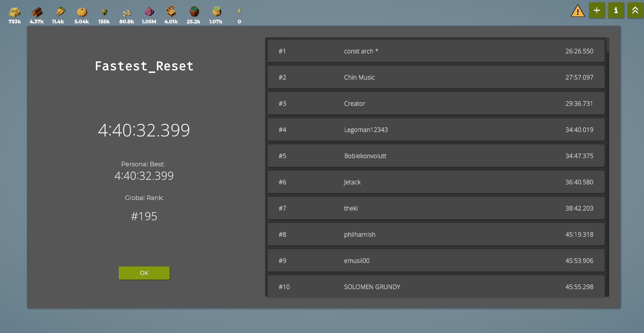Select the carrot resource icon
Screen dimensions: 644x333
pos(59,12)
